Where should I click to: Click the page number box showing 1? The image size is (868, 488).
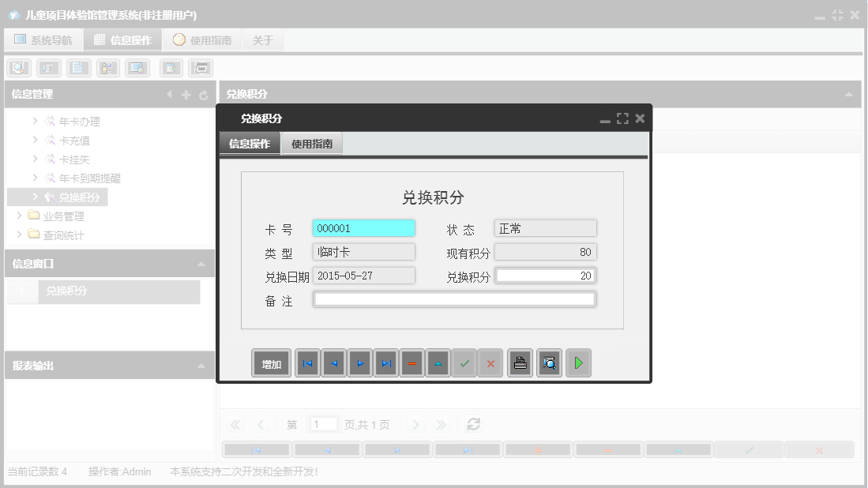click(x=323, y=424)
